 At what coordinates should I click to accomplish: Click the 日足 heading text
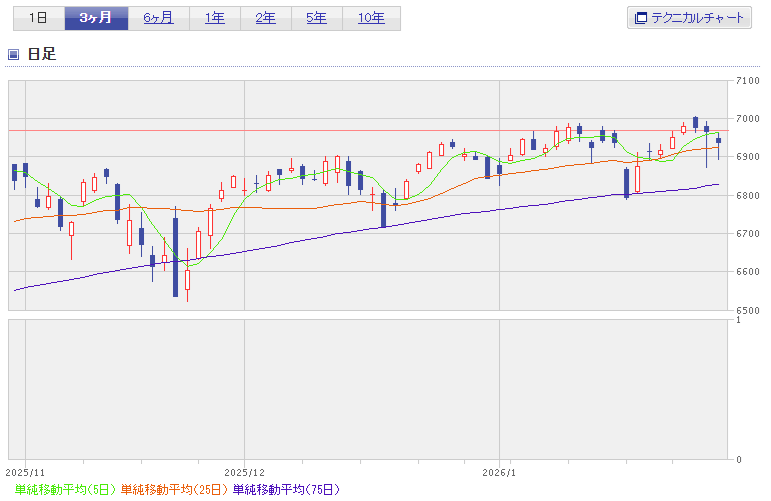42,54
